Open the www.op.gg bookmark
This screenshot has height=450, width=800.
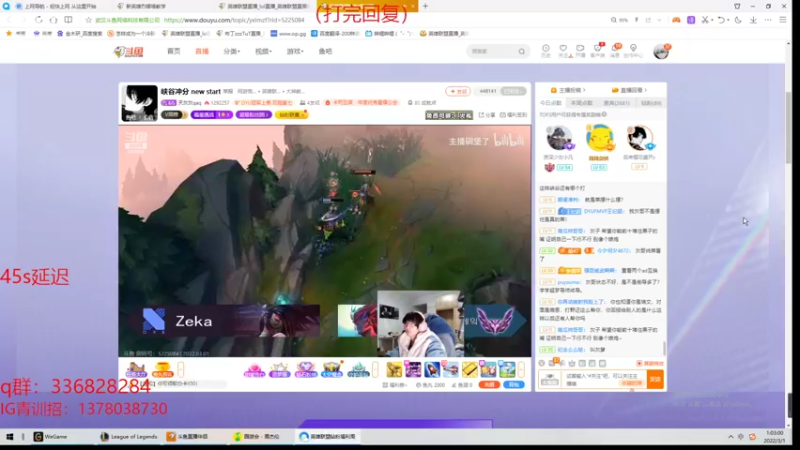point(288,33)
